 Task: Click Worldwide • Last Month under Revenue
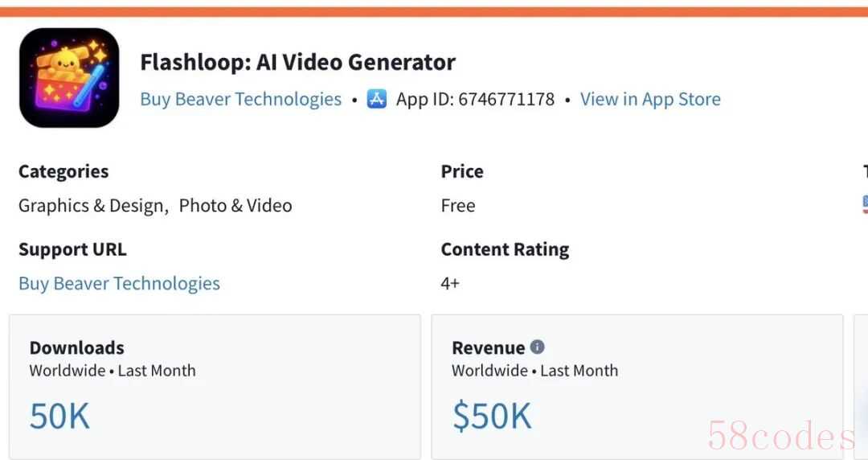point(534,371)
